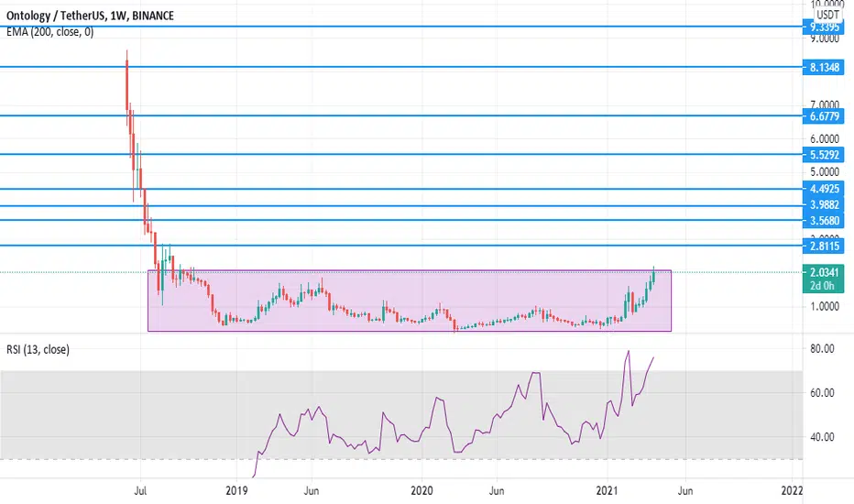Select the 6.6779 price level label
Image resolution: width=854 pixels, height=504 pixels.
point(824,116)
